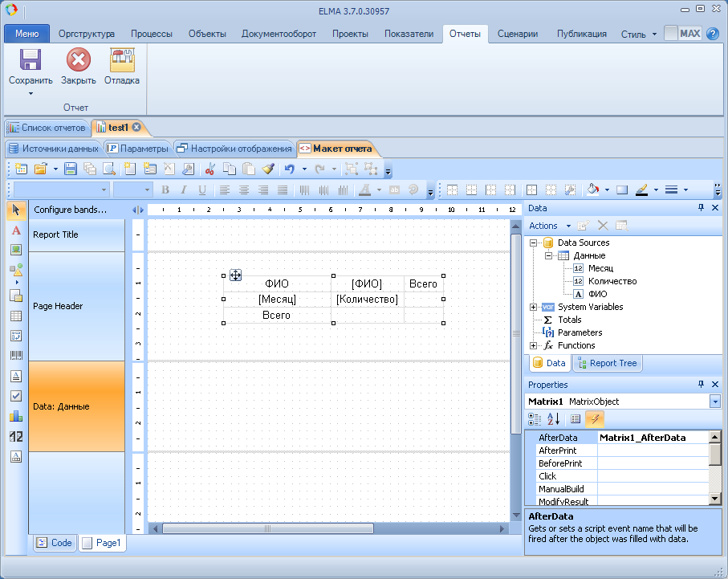728x579 pixels.
Task: Click the Закрыть button
Action: point(78,67)
